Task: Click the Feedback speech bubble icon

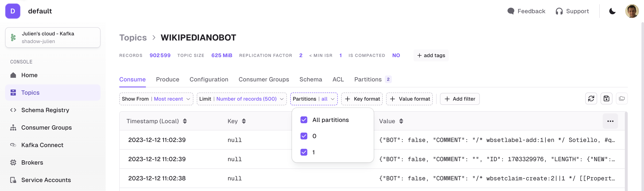Action: tap(511, 11)
